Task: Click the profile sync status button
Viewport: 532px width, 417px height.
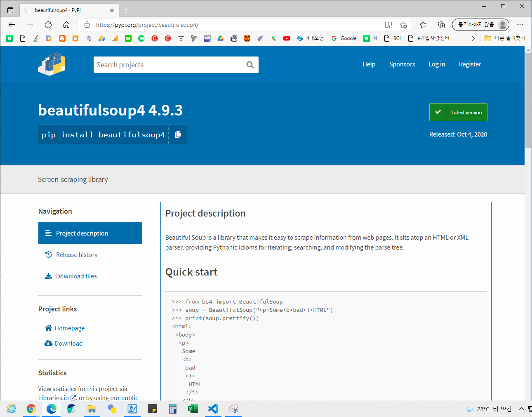Action: point(480,25)
